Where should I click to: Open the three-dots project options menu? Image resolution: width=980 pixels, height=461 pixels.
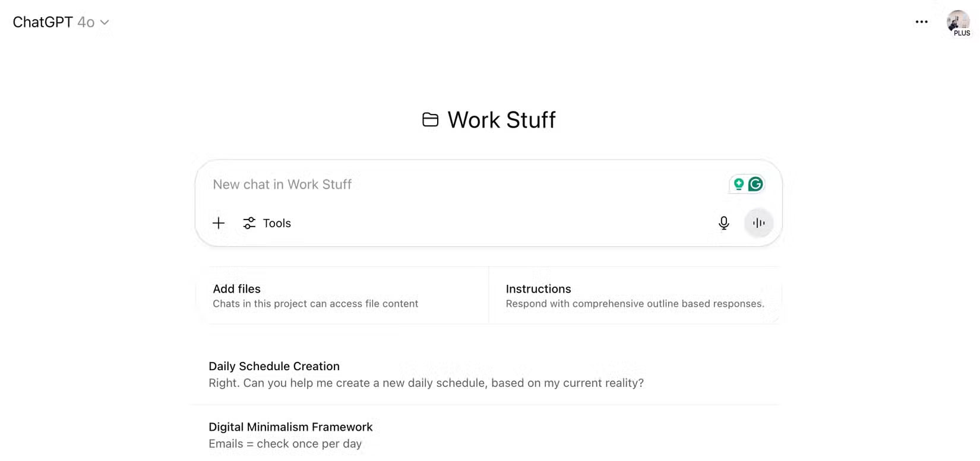pos(921,22)
